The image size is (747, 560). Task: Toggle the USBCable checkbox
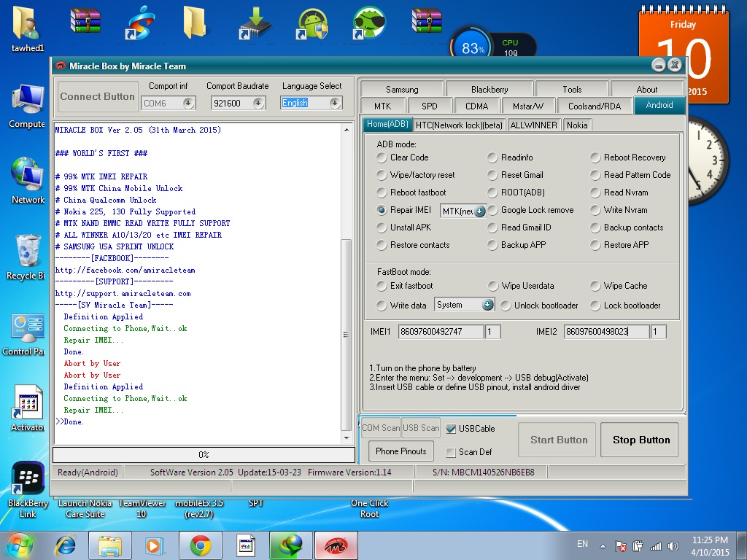click(451, 429)
